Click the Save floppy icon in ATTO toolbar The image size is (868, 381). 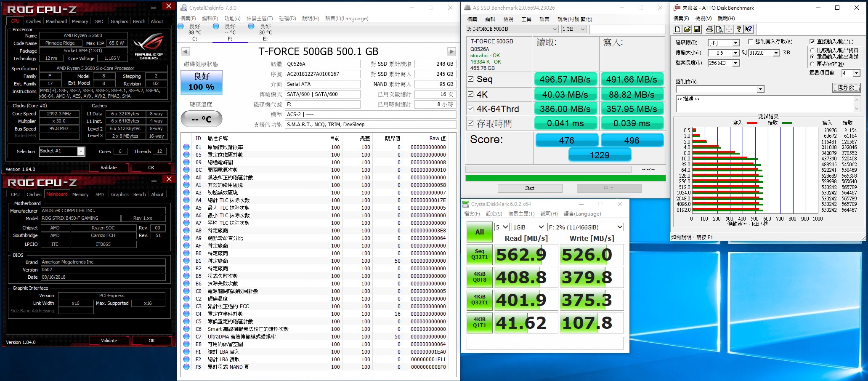click(697, 29)
